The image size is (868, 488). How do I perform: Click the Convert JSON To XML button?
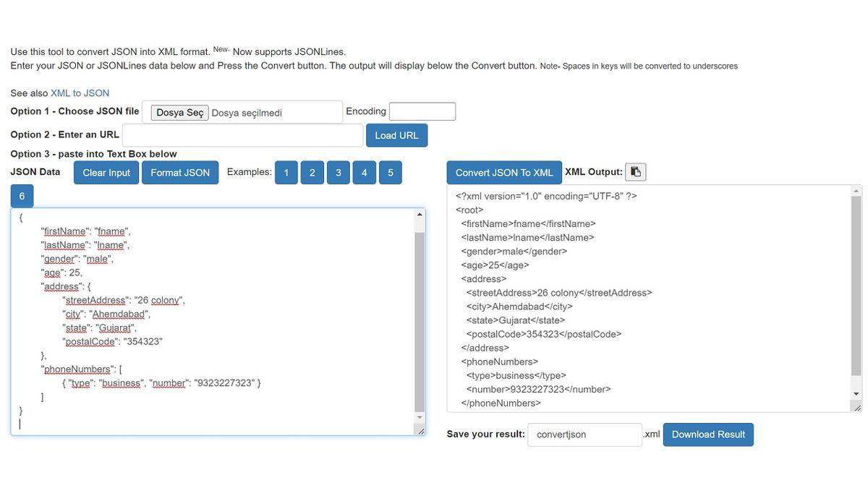(x=504, y=171)
